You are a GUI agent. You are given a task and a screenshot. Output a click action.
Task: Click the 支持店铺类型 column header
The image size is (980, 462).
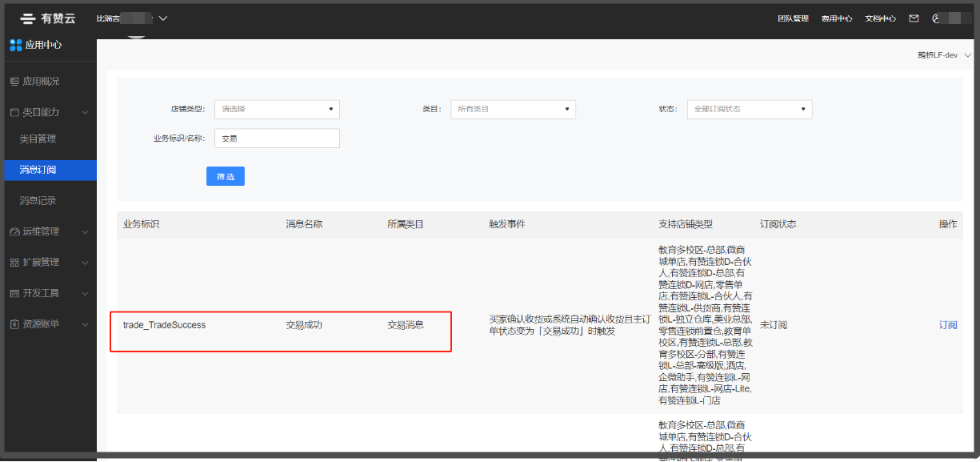click(x=686, y=224)
